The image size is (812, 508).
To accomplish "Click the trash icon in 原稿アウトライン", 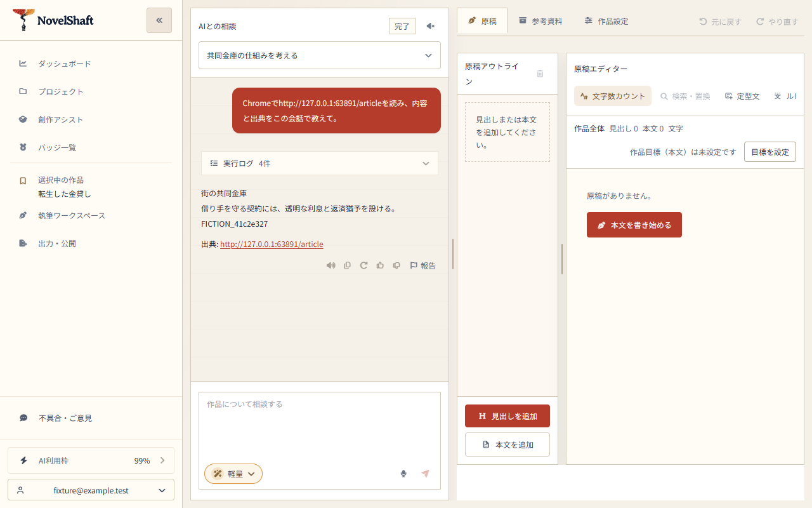I will coord(540,74).
